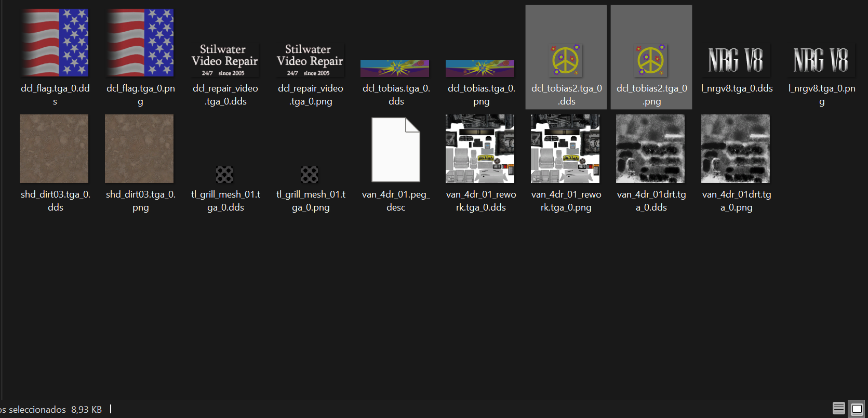Click the l_nrgv8.tga_0.dds file name
The image size is (868, 418).
pos(737,88)
